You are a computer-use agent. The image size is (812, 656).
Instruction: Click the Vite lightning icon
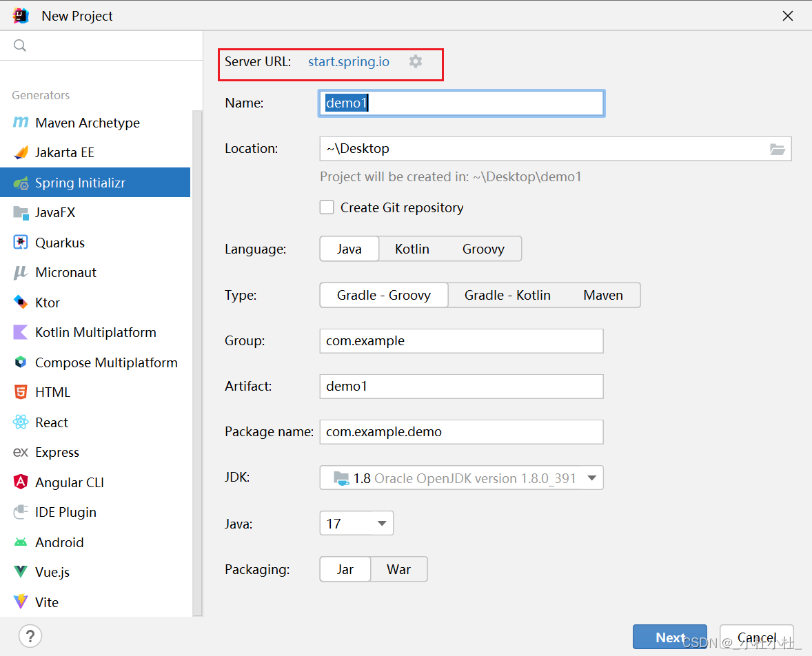(x=21, y=602)
